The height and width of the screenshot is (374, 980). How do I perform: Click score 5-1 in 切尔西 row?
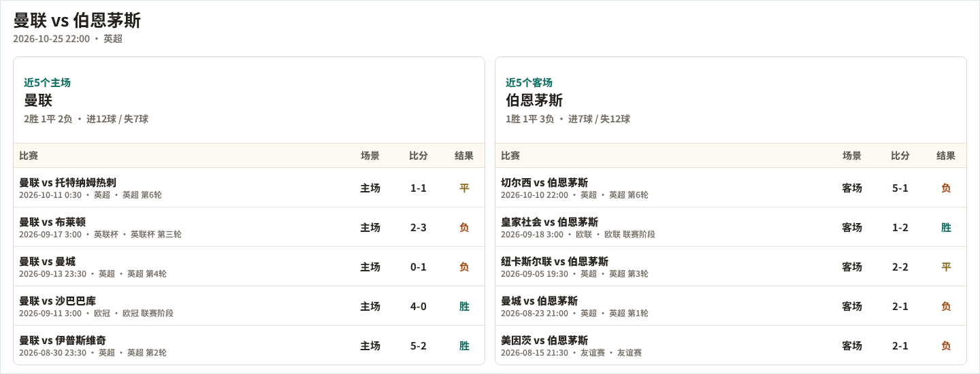900,188
